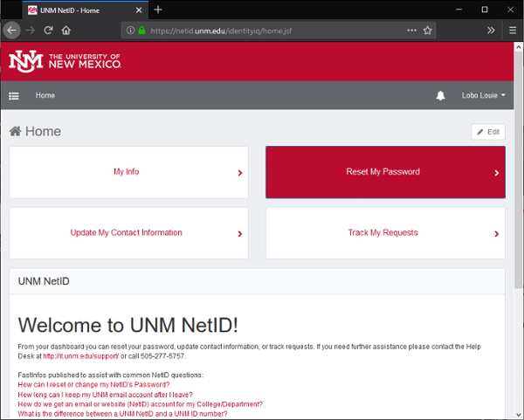Click the arrow on the My Info card
This screenshot has height=420, width=524.
(240, 173)
